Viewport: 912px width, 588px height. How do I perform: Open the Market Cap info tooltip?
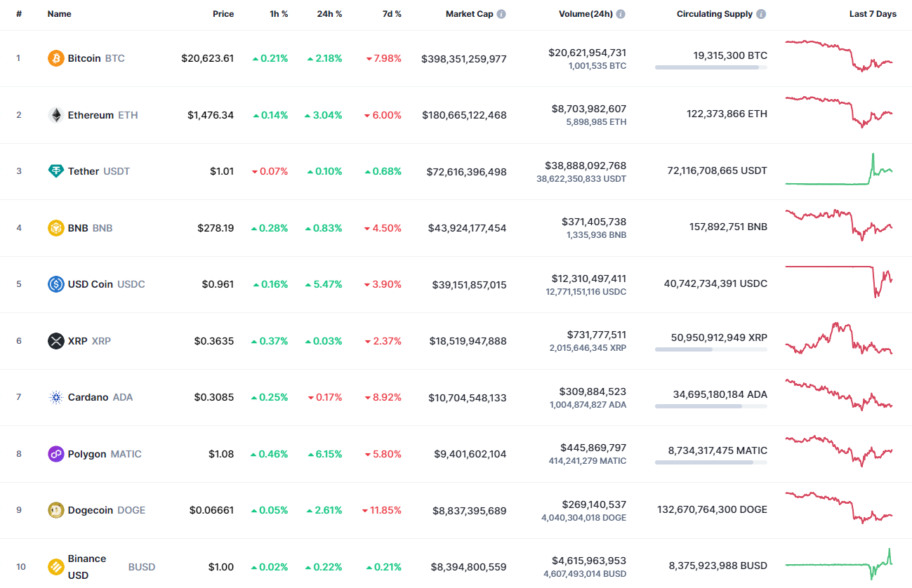click(x=503, y=13)
